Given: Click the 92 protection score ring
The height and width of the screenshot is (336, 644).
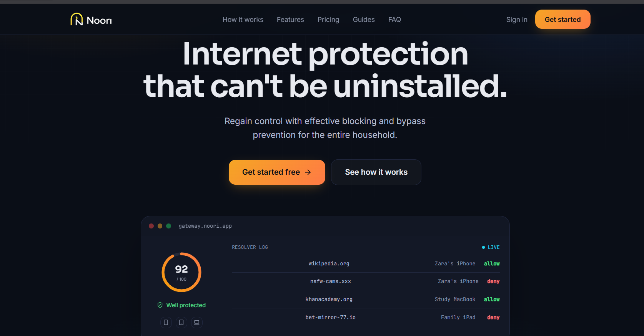Looking at the screenshot, I should click(x=181, y=272).
